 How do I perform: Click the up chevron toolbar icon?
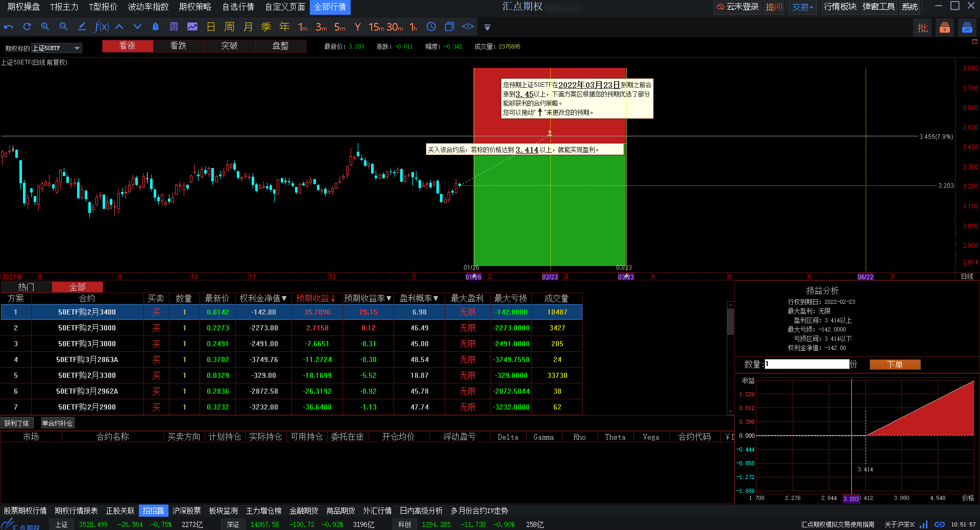click(x=119, y=27)
